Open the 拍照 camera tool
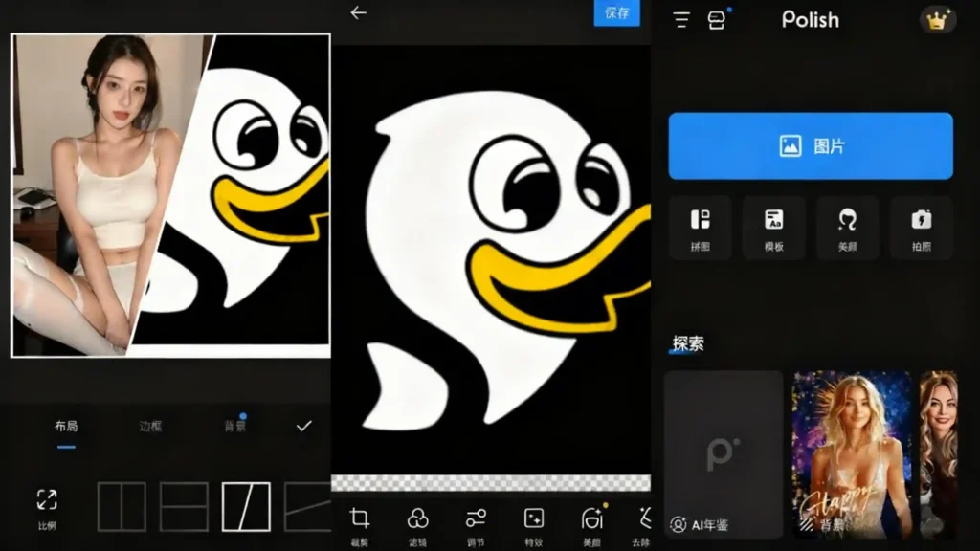 tap(922, 229)
